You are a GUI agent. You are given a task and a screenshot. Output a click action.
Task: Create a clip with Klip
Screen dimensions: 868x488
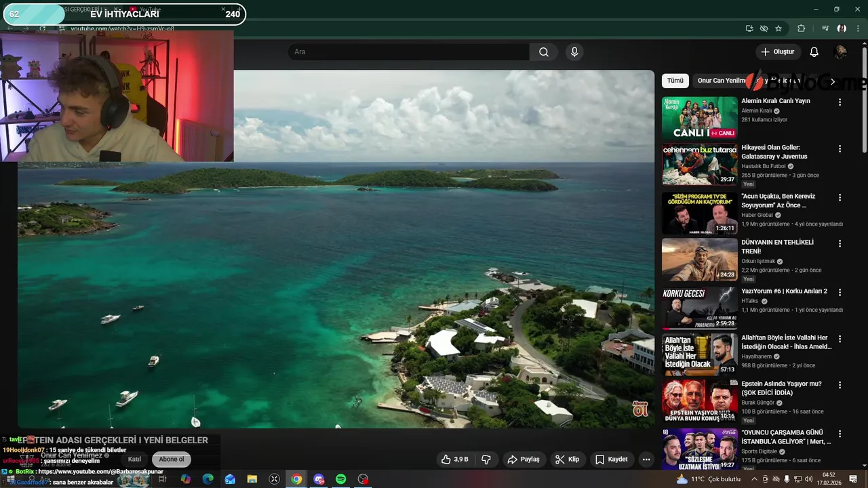pyautogui.click(x=567, y=460)
